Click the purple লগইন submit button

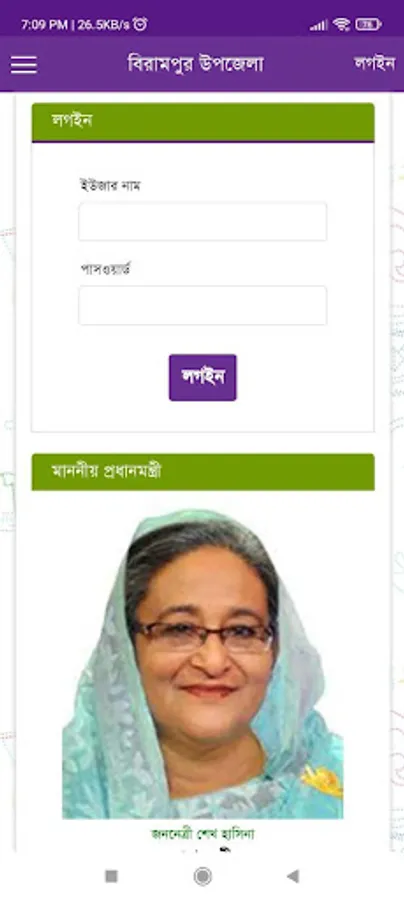(x=203, y=377)
